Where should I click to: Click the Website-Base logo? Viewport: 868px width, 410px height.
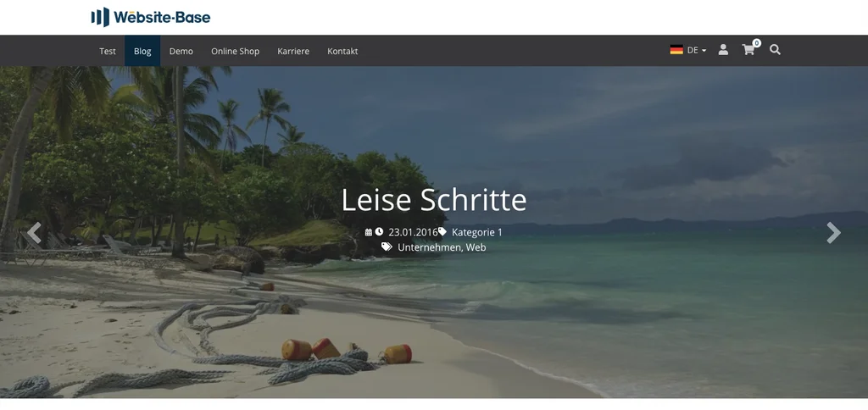click(x=151, y=17)
